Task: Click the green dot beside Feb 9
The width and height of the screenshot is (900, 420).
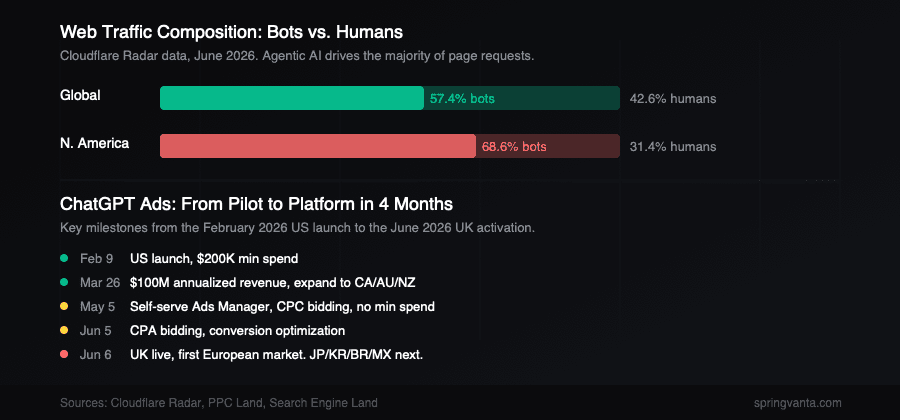Action: 64,258
